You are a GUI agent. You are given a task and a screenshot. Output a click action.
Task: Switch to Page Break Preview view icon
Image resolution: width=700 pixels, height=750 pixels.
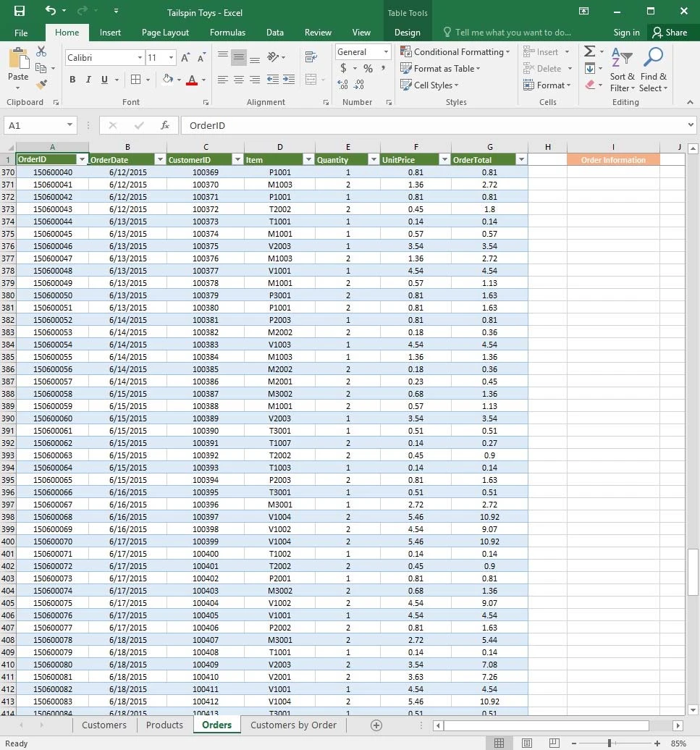[553, 743]
